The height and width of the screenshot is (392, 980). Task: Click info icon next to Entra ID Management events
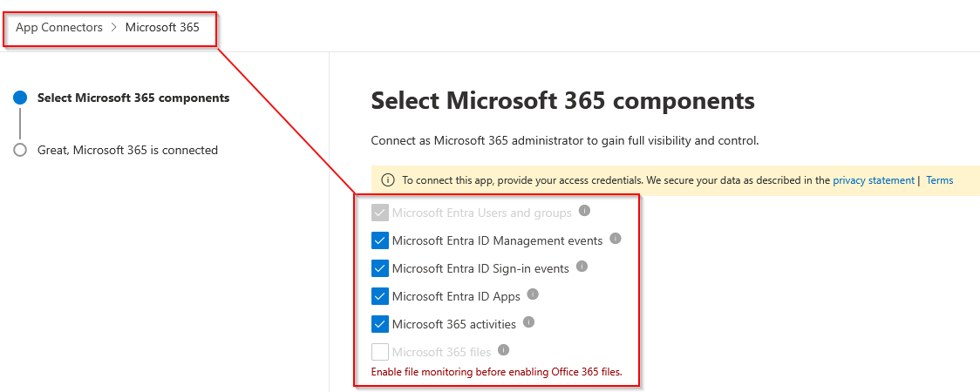tap(616, 239)
